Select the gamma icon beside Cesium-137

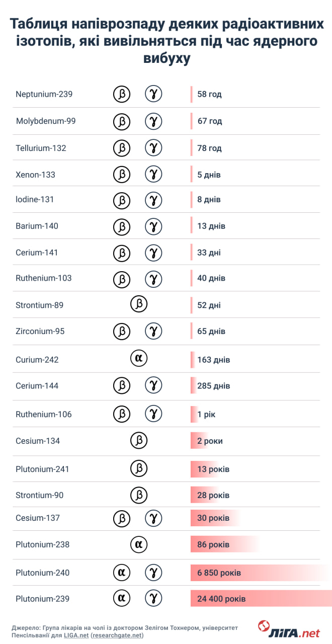[154, 518]
